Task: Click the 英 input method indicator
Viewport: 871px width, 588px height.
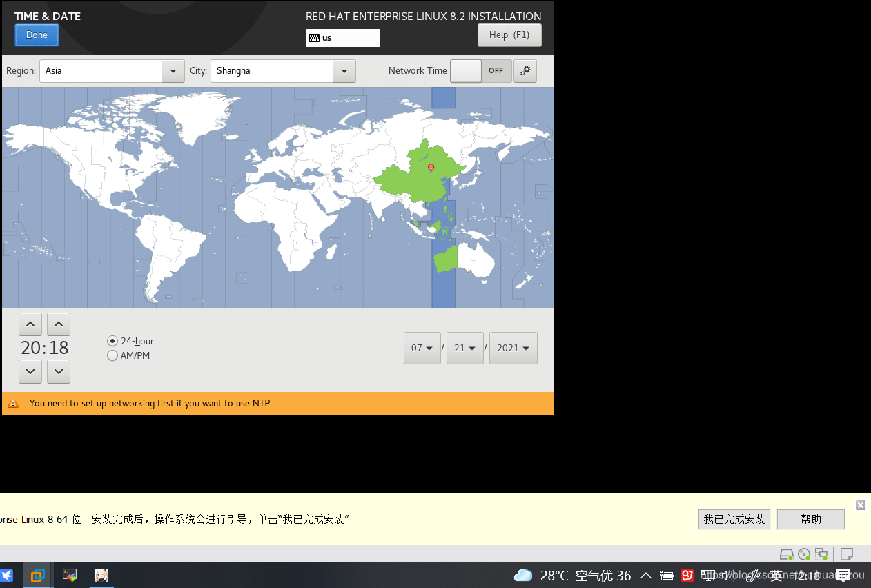Action: [776, 575]
